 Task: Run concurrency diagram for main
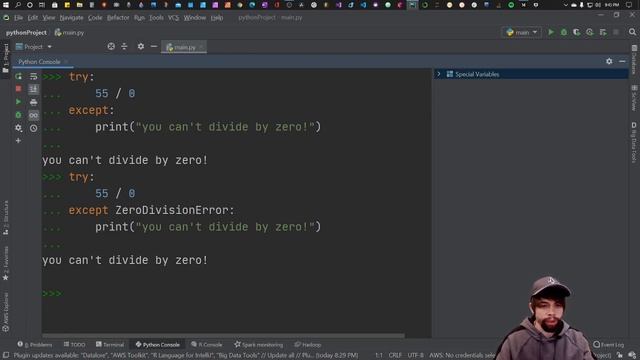point(603,32)
